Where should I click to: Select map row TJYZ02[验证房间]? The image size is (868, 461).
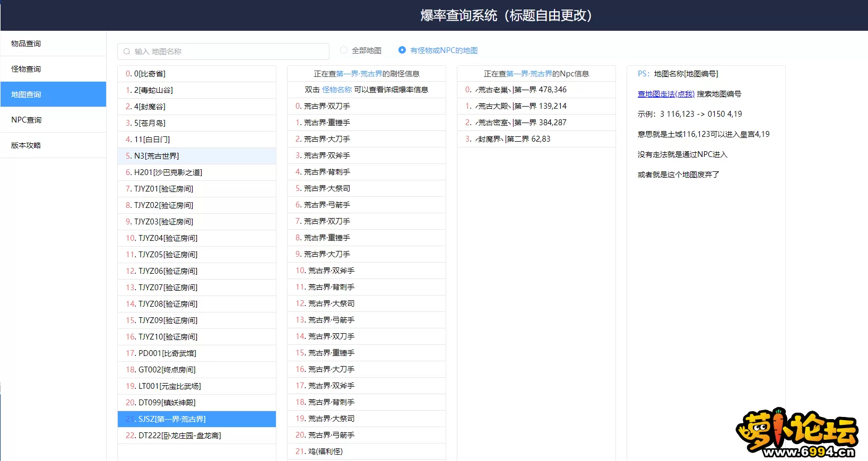[x=197, y=205]
